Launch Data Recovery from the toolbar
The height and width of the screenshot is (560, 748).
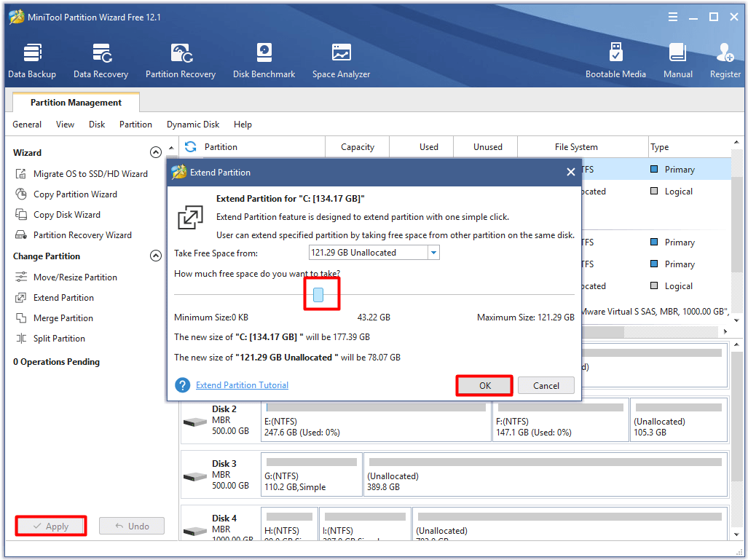click(x=101, y=60)
